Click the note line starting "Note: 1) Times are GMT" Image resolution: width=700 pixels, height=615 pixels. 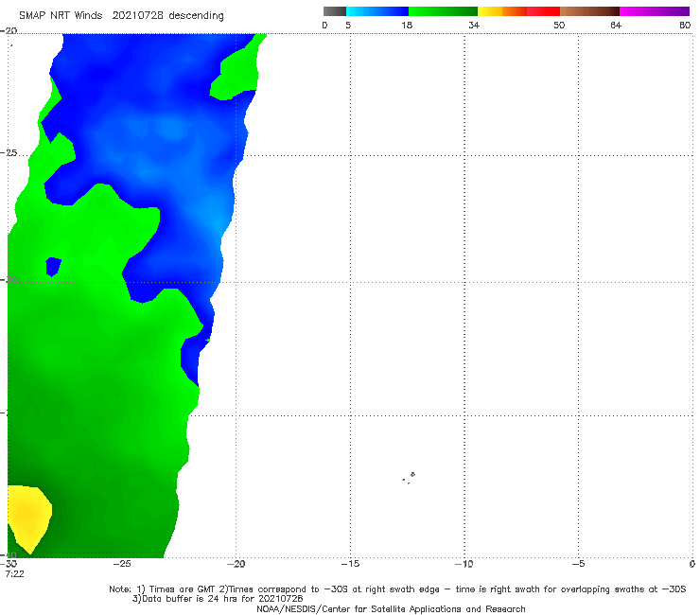point(397,589)
